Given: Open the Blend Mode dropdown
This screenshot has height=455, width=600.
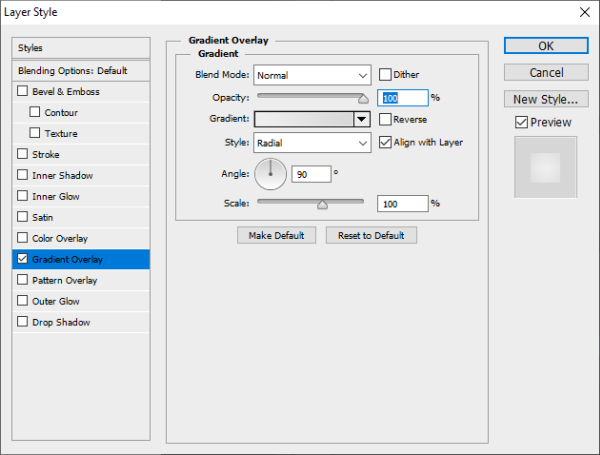Looking at the screenshot, I should click(312, 75).
